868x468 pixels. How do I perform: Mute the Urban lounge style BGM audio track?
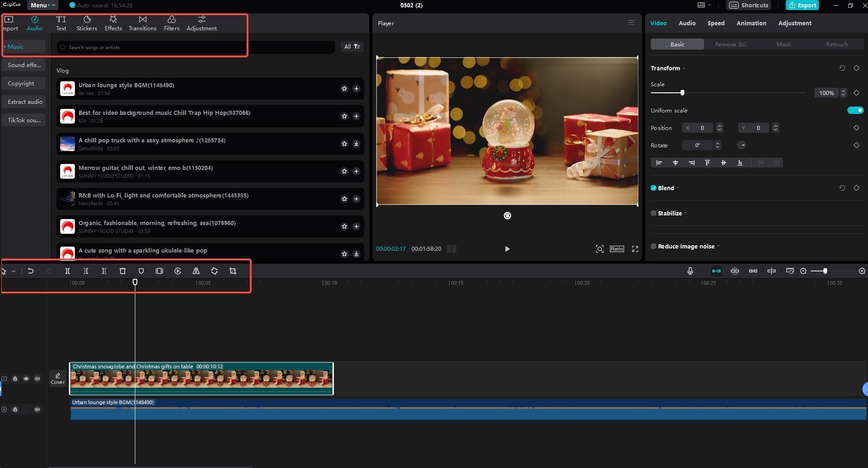pos(37,409)
